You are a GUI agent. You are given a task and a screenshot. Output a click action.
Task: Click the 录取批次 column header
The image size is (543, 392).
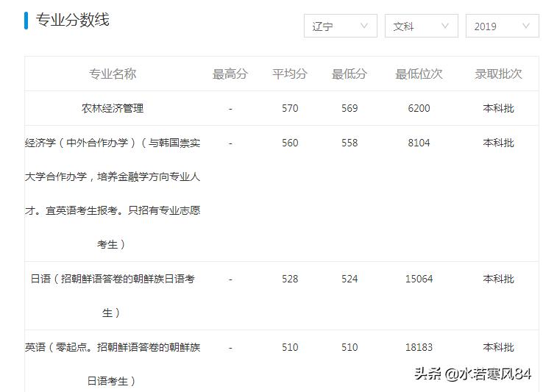[498, 74]
